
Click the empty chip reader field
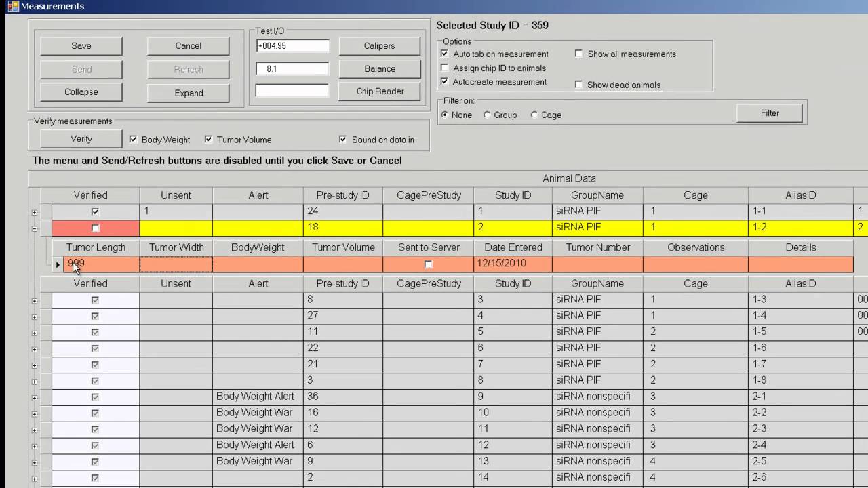(292, 91)
